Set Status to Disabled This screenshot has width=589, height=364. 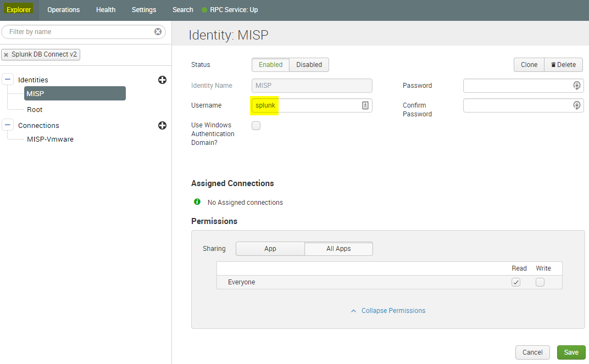point(309,65)
